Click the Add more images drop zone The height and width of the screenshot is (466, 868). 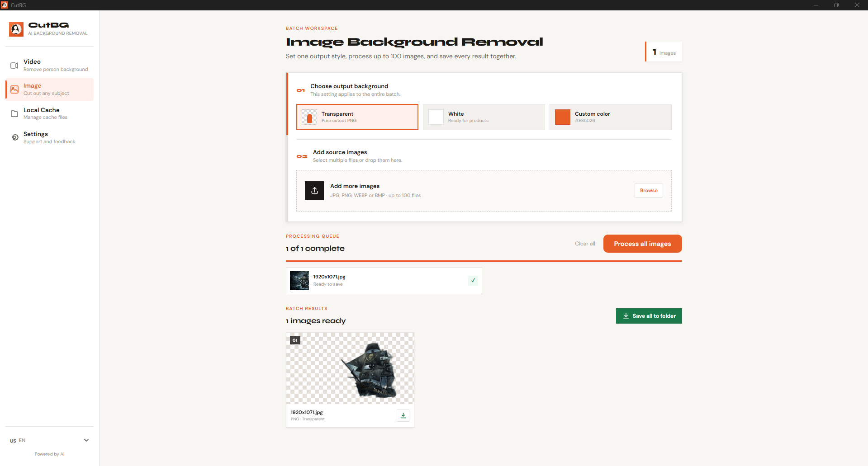coord(484,191)
